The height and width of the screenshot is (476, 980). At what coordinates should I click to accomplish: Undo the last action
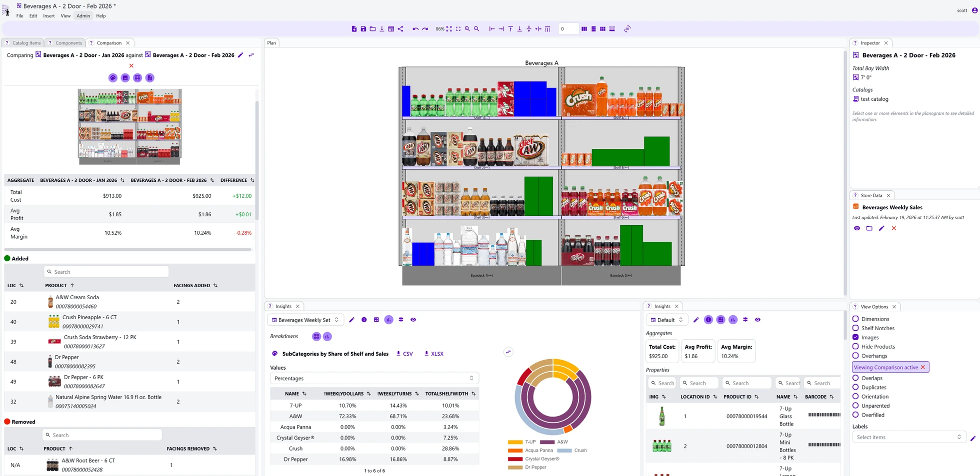[415, 29]
